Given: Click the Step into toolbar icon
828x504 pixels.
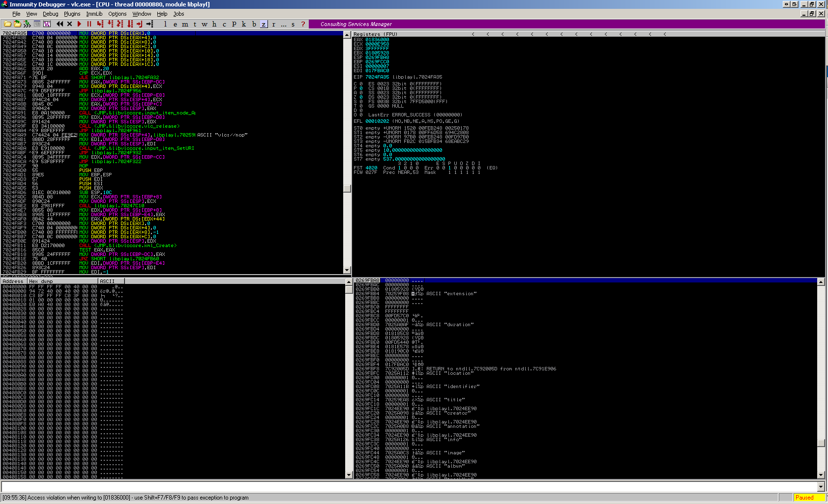Looking at the screenshot, I should click(x=100, y=24).
